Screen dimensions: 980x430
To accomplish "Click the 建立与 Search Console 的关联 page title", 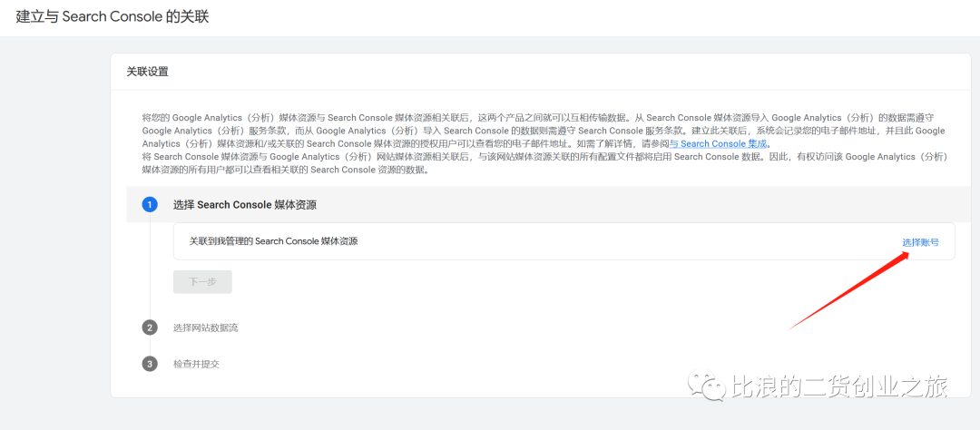I will tap(113, 17).
